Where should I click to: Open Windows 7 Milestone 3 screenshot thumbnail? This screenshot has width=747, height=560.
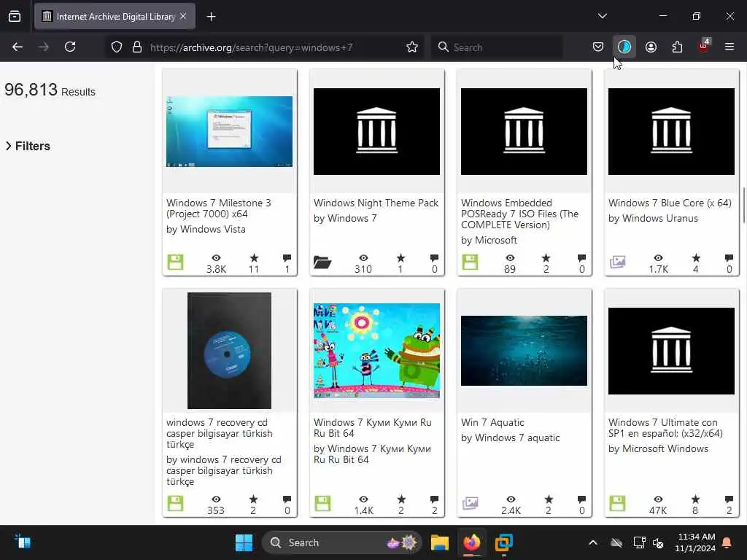point(229,131)
